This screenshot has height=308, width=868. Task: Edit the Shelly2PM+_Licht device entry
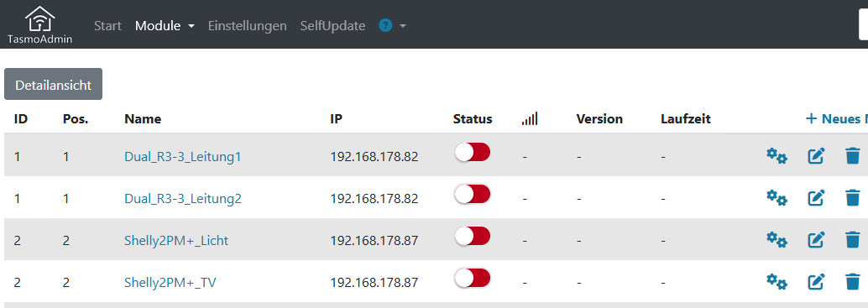coord(816,240)
